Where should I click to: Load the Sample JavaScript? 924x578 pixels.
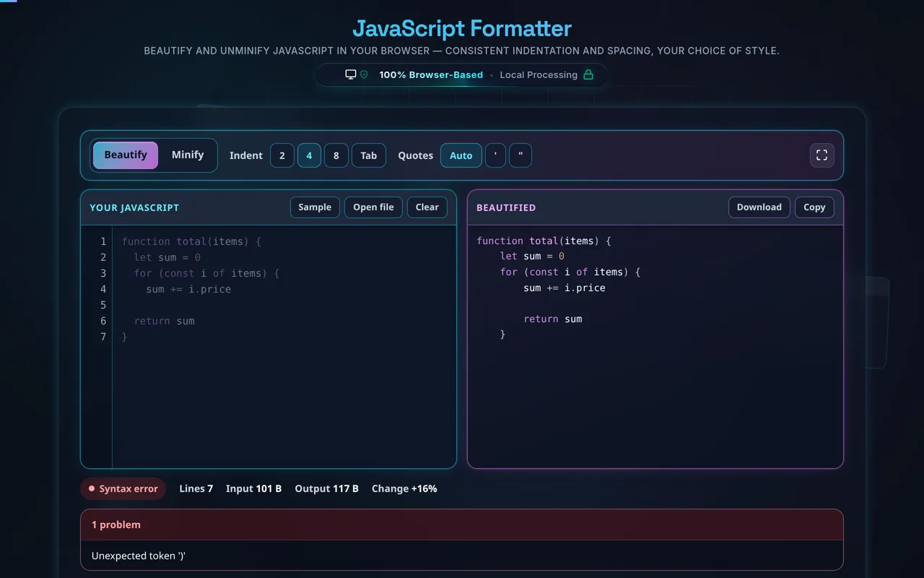pyautogui.click(x=315, y=207)
